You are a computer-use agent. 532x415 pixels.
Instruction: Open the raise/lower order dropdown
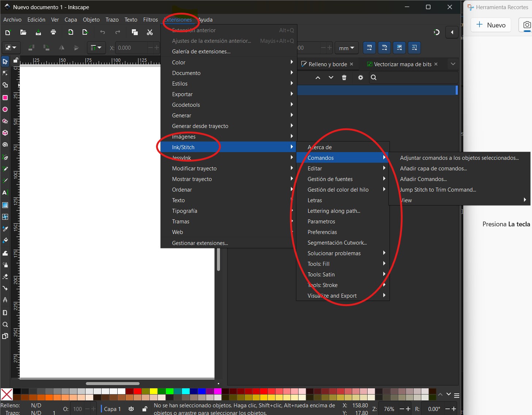(96, 48)
